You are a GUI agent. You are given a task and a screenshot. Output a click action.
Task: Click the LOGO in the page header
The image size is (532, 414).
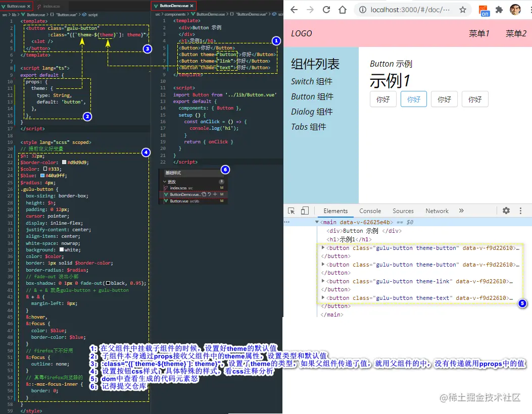[302, 33]
